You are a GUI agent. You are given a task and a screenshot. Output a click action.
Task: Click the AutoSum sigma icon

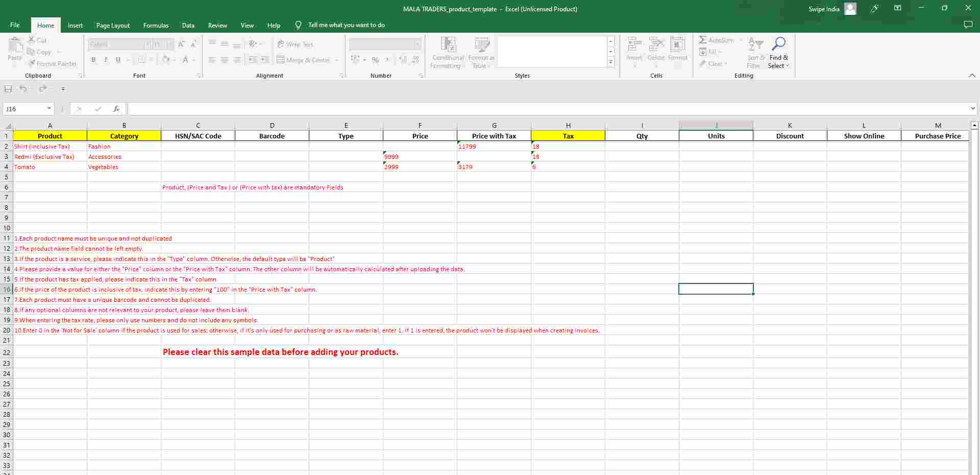pos(703,40)
